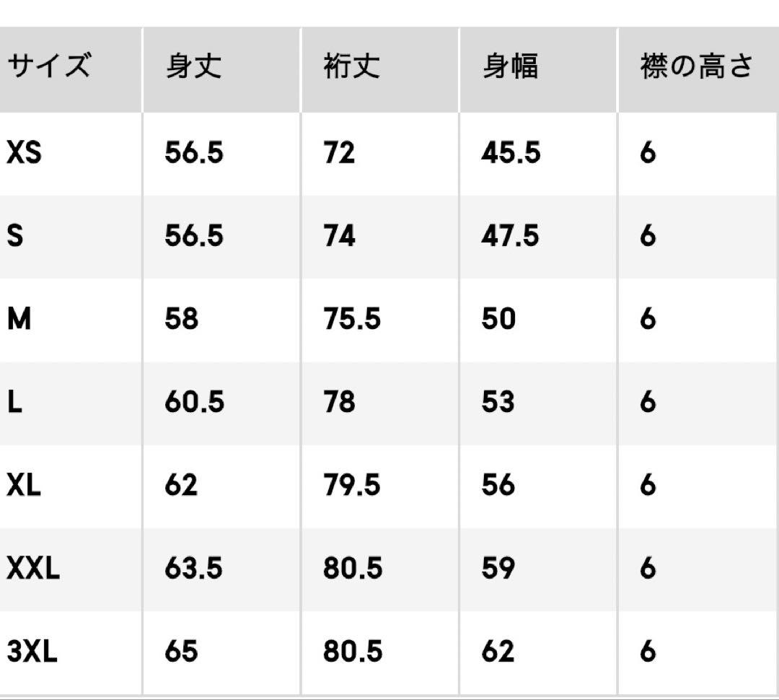The image size is (779, 700).
Task: Click the 襟の高さ column header
Action: click(696, 67)
